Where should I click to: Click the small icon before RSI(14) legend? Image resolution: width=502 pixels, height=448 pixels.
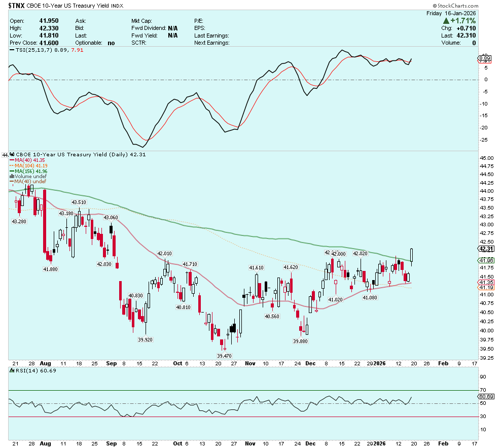click(x=12, y=370)
